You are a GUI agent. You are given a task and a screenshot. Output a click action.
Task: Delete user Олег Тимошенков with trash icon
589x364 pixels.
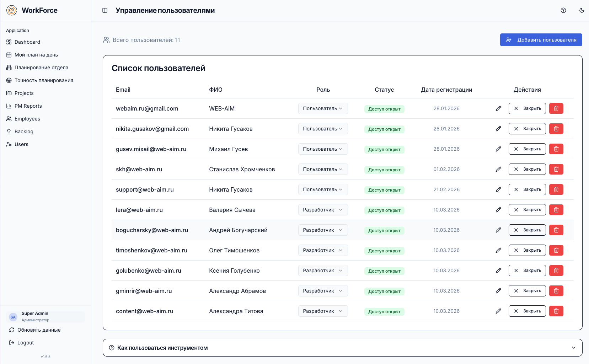coord(556,250)
